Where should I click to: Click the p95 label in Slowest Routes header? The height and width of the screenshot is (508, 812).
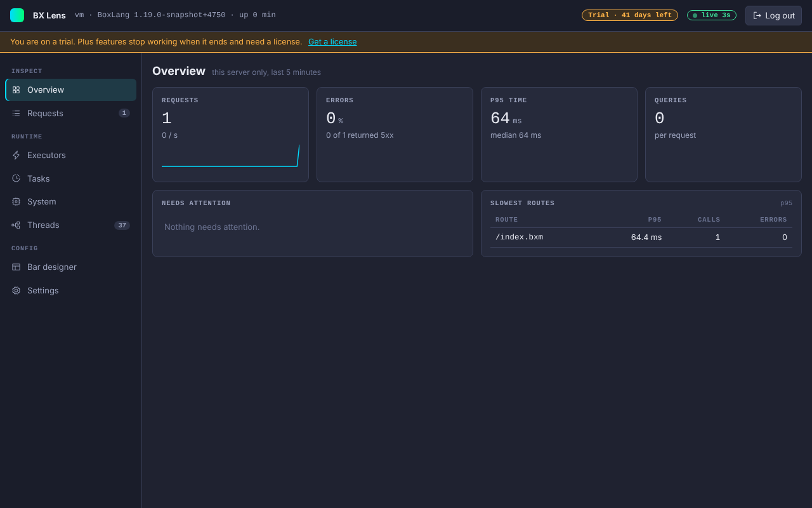point(786,203)
